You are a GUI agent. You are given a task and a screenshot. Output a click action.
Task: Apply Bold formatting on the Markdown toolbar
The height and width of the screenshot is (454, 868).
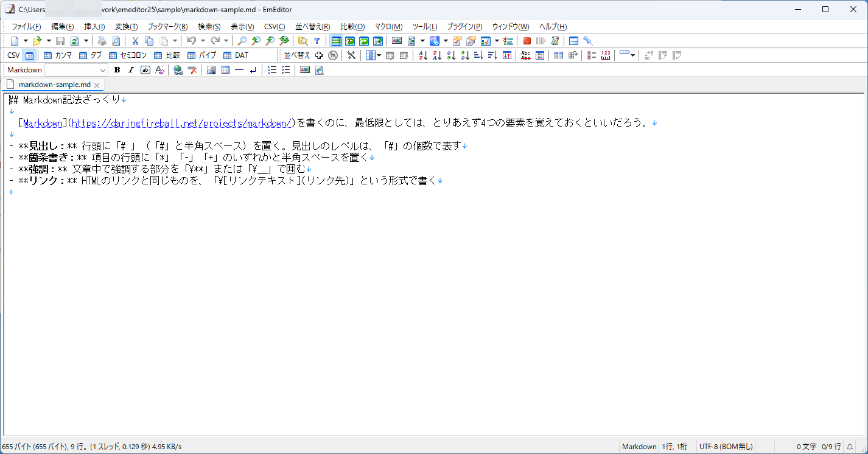click(117, 69)
